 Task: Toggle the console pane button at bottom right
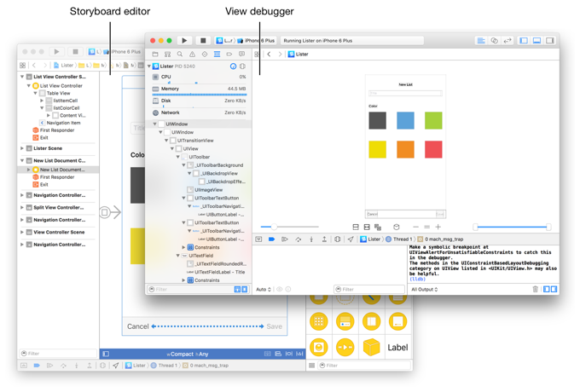[554, 289]
